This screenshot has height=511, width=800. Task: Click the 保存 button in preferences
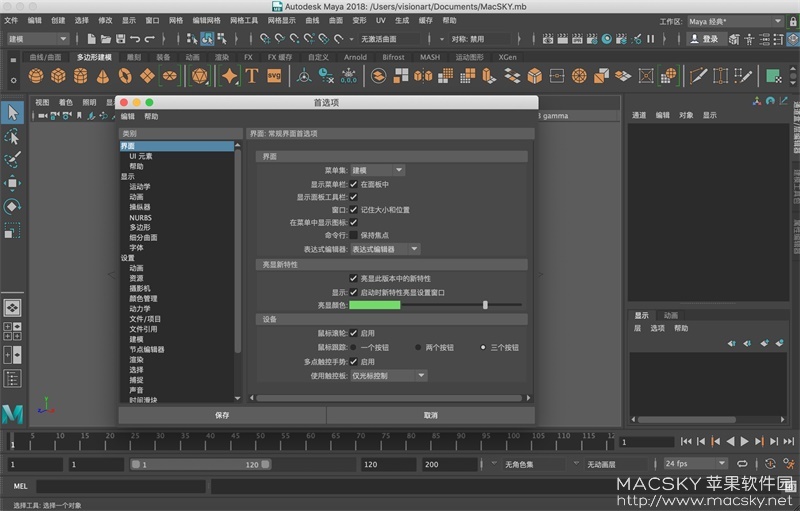pos(222,415)
